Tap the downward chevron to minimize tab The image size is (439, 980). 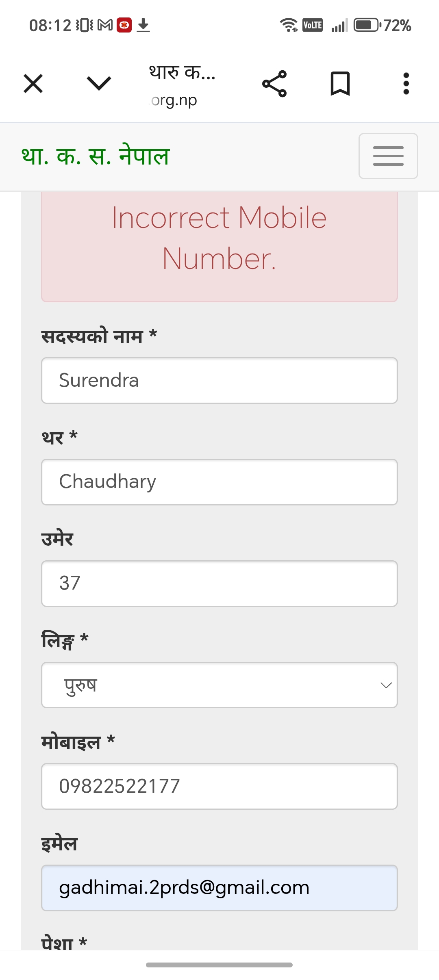99,84
